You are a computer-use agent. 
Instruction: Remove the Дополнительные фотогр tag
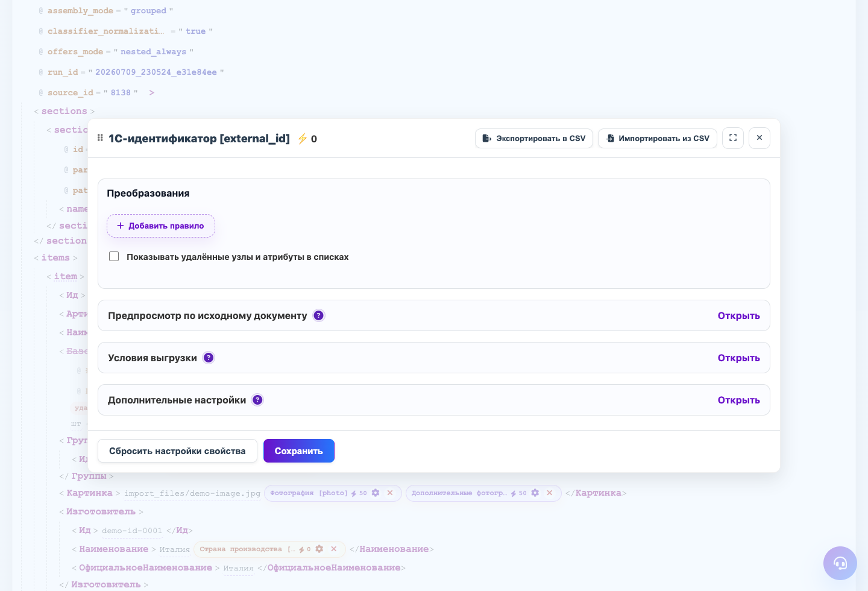click(x=550, y=493)
